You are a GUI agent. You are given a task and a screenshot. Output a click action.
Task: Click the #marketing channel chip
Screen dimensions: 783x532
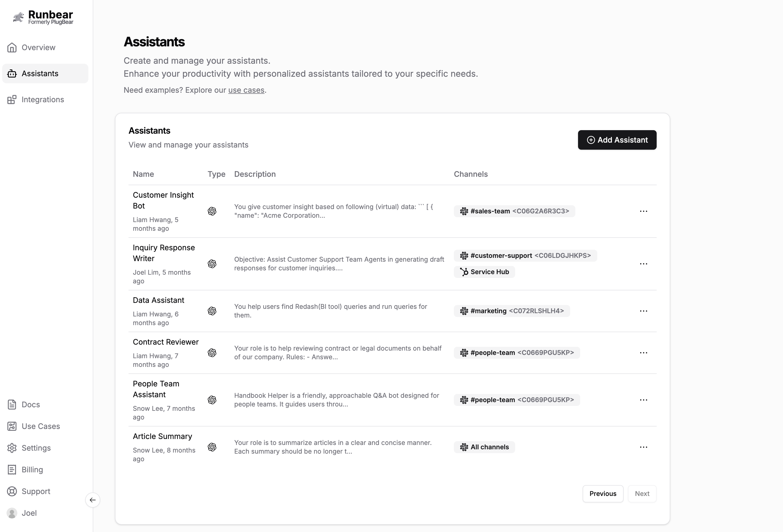[x=512, y=311]
